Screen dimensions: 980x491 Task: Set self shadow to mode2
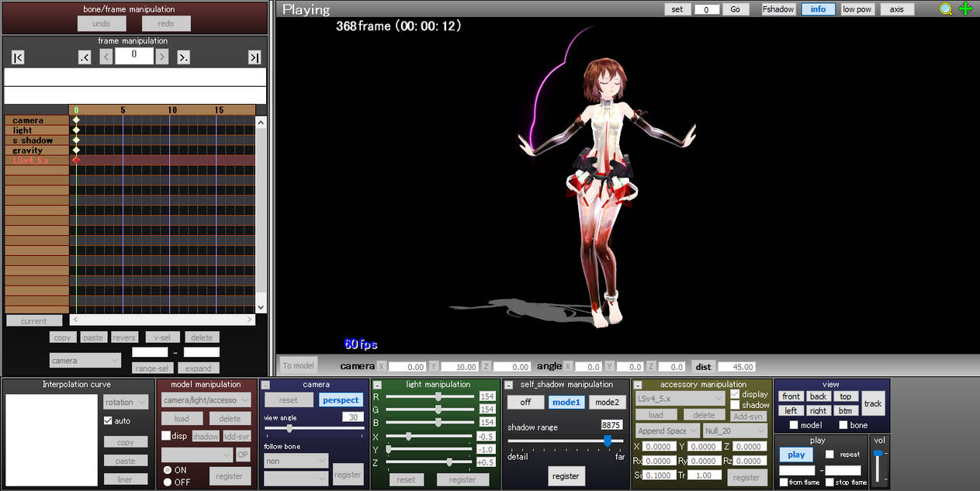point(607,402)
